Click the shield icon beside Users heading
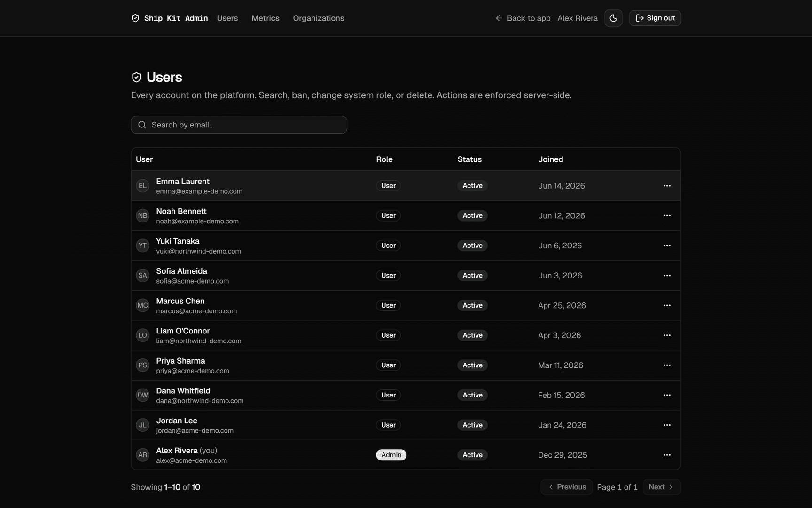This screenshot has height=508, width=812. pos(136,77)
